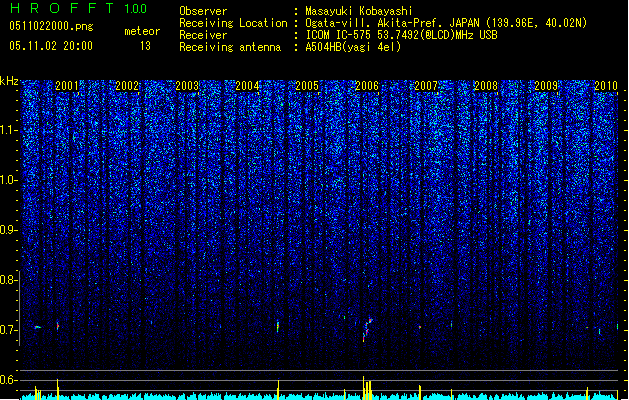Click the small echo below 2007
This screenshot has width=629, height=400.
tap(420, 327)
